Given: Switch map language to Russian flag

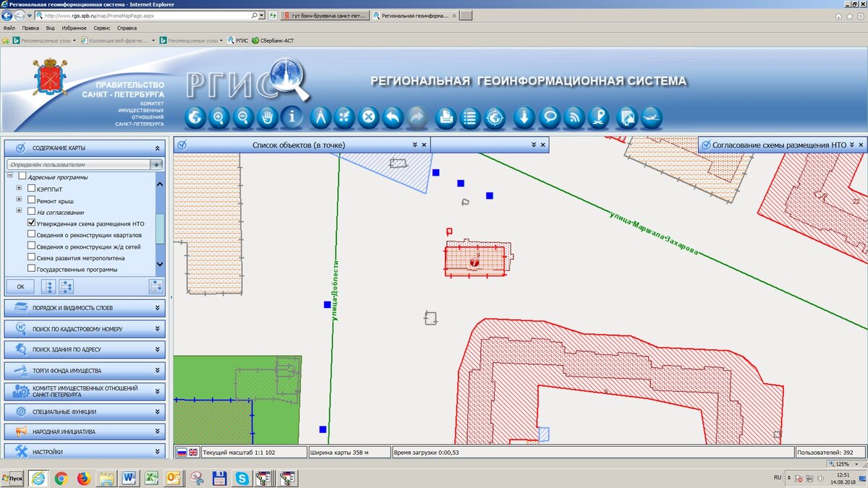Looking at the screenshot, I should click(x=182, y=452).
